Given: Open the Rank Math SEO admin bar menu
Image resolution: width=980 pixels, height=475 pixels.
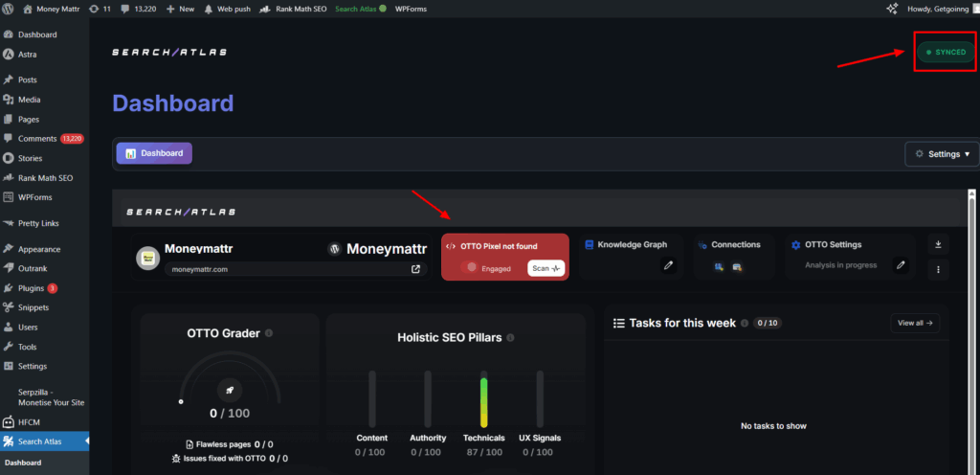Looking at the screenshot, I should click(x=293, y=10).
